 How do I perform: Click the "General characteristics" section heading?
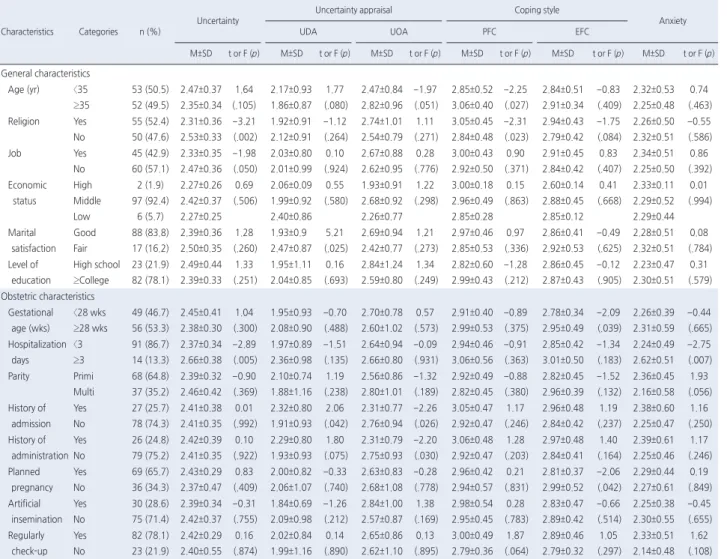(x=45, y=73)
